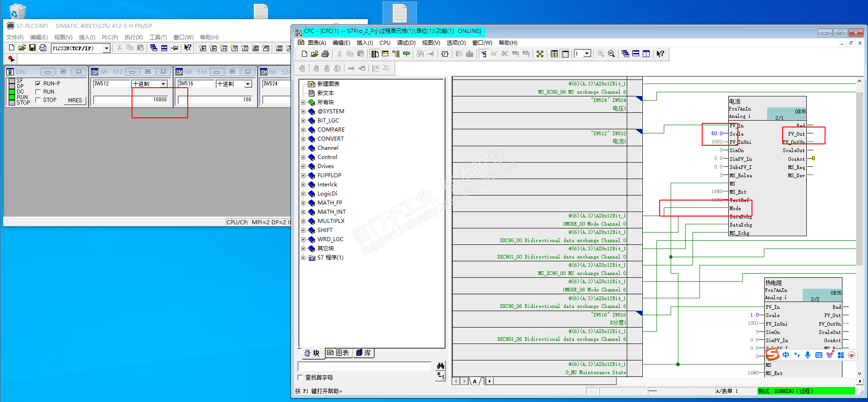Check the RUN mode checkbox in CPU panel
This screenshot has height=402, width=868.
pos(38,92)
